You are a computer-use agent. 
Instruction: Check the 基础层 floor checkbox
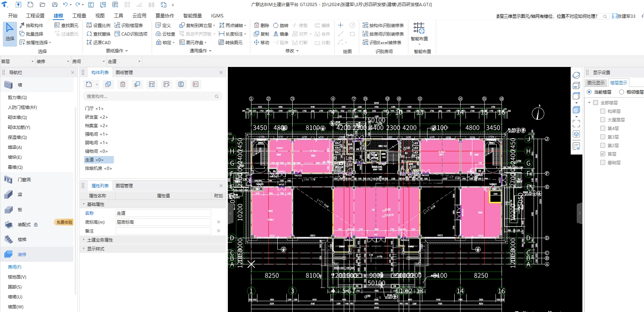pyautogui.click(x=603, y=162)
